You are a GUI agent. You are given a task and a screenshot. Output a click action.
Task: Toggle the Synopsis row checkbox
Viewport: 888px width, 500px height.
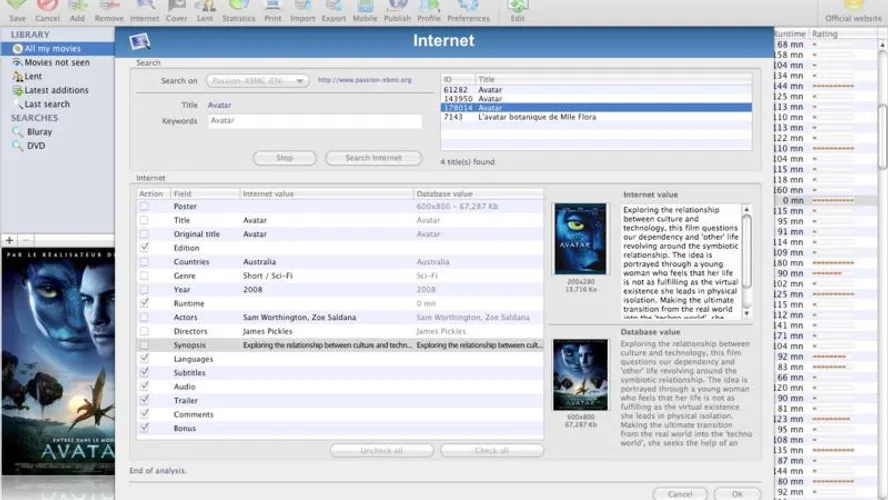coord(144,345)
